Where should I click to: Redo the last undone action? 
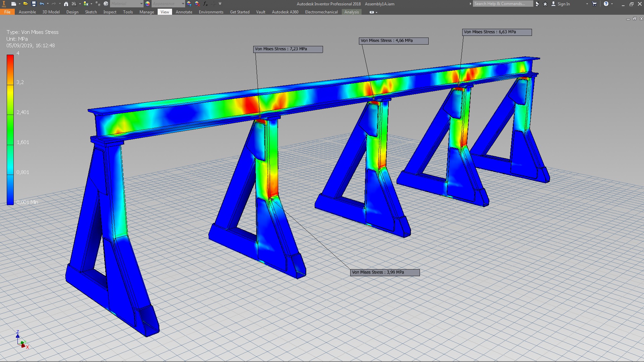click(x=54, y=4)
